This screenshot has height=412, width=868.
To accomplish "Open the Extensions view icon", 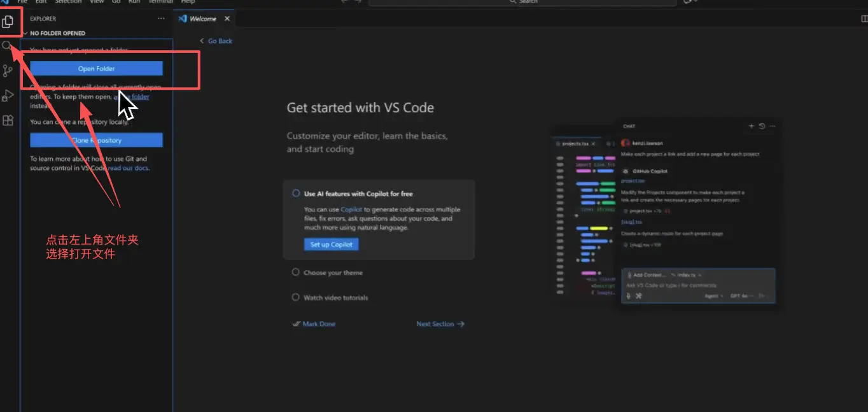I will point(8,120).
